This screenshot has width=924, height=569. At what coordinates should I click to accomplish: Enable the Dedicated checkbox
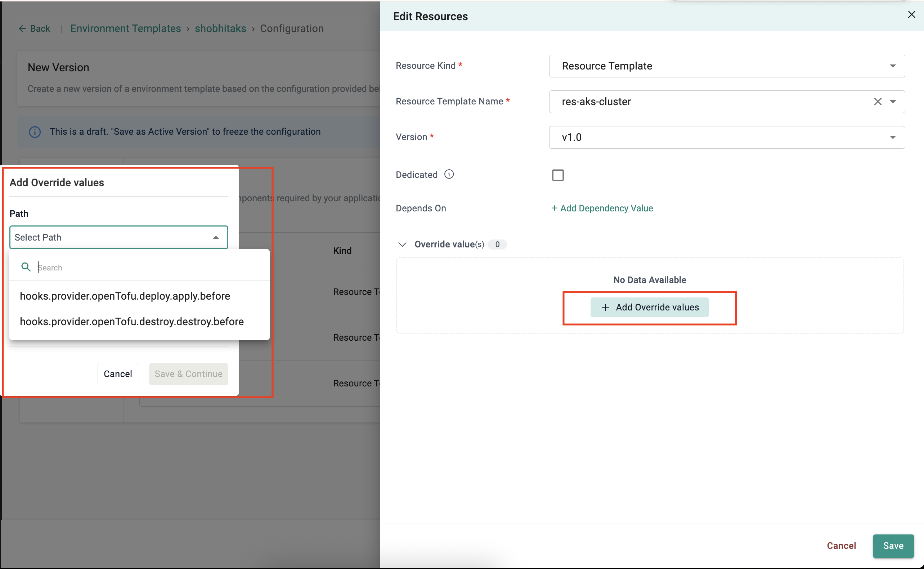coord(557,175)
